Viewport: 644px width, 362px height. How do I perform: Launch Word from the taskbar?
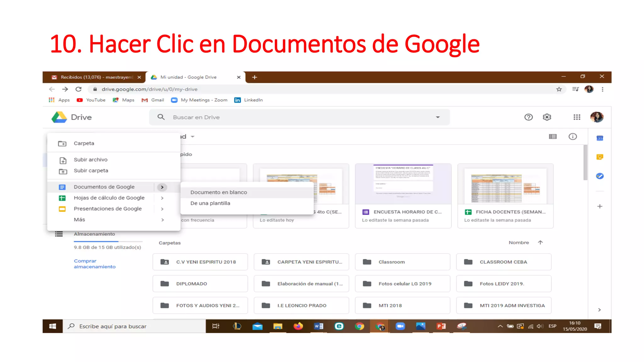[x=319, y=326]
